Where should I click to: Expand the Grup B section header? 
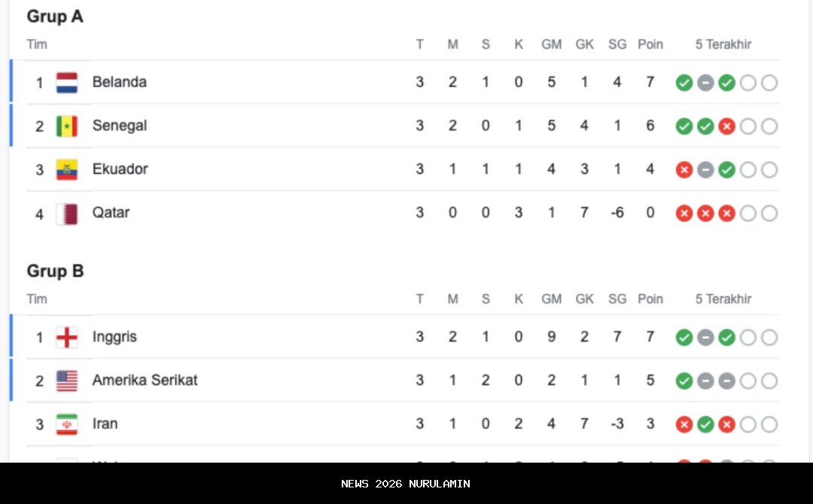tap(54, 271)
